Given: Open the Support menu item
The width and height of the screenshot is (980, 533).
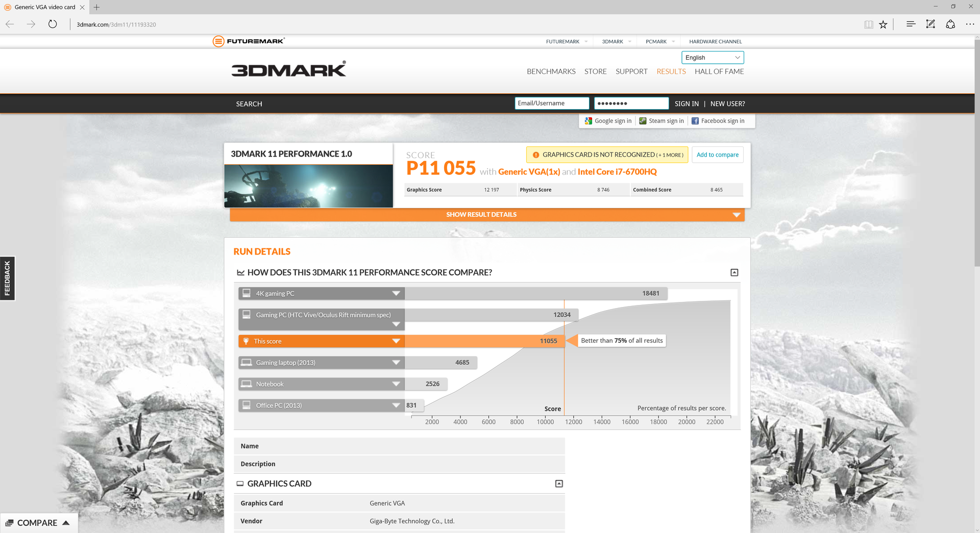Looking at the screenshot, I should (631, 71).
